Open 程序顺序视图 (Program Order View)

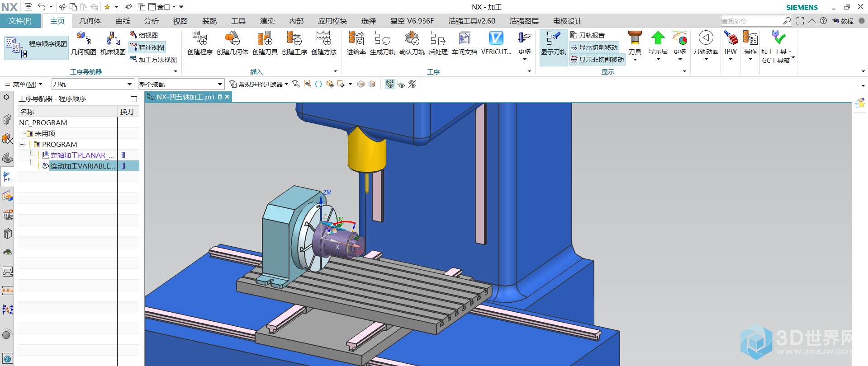[x=36, y=47]
